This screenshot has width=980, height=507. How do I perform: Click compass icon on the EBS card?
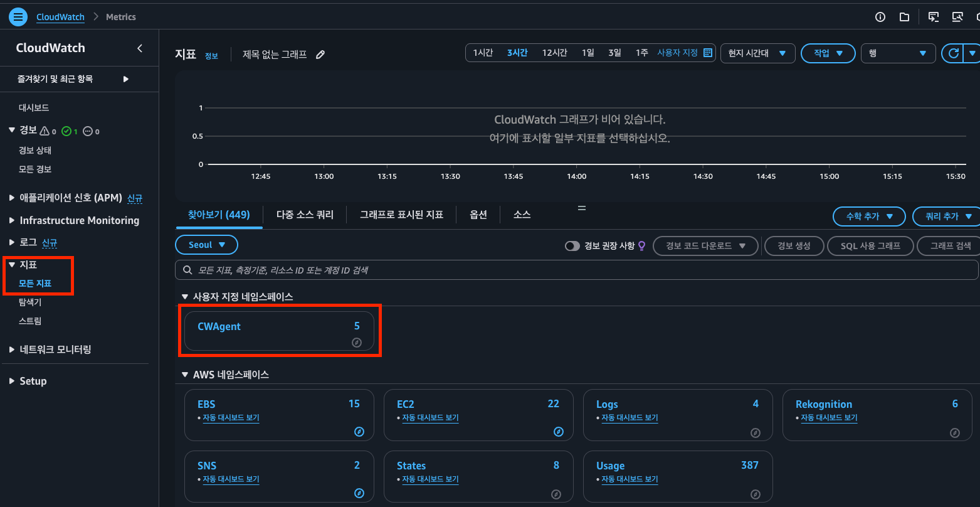click(359, 432)
